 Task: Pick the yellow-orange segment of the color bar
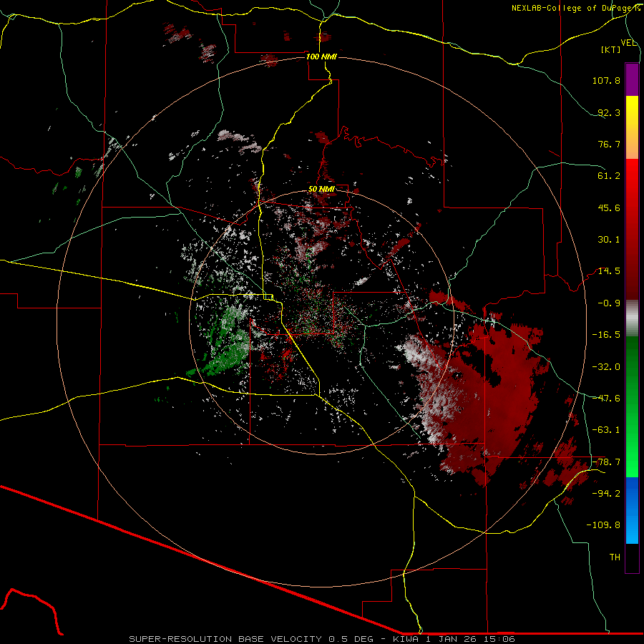(x=632, y=127)
